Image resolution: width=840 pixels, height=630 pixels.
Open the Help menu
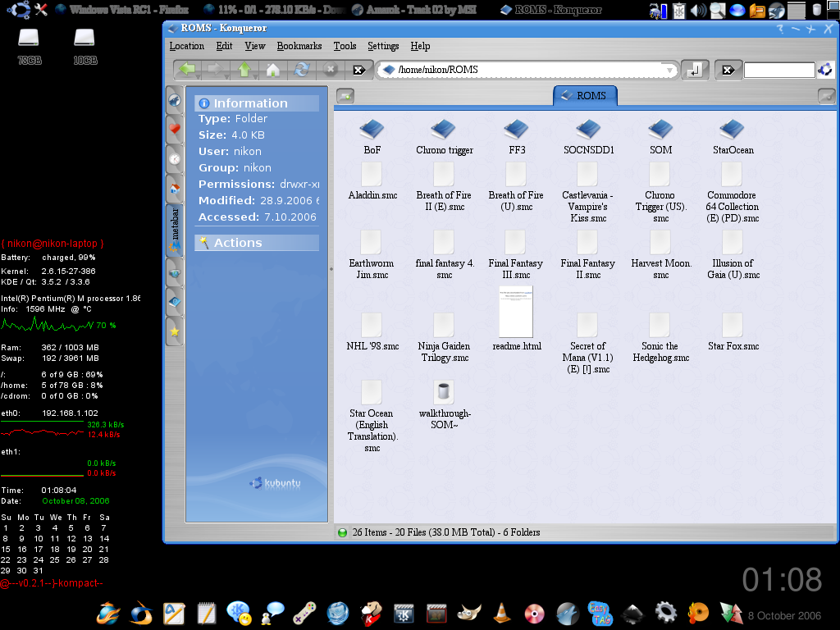click(420, 46)
